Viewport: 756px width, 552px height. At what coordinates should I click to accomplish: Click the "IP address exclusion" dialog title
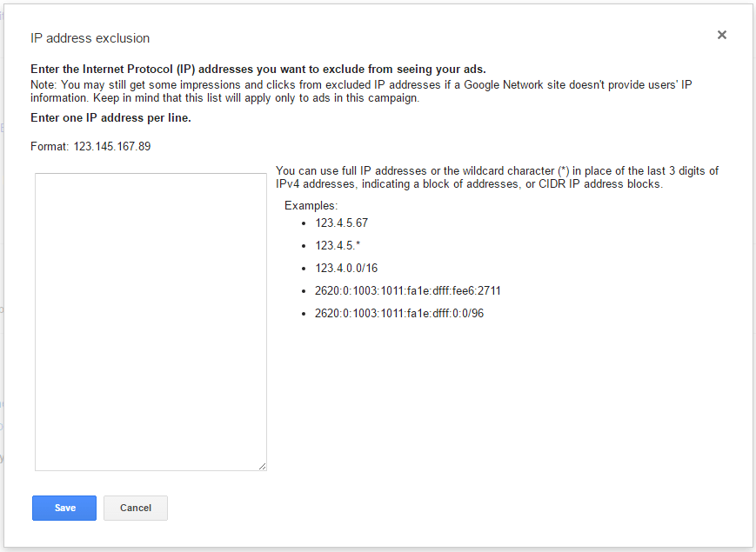[90, 38]
